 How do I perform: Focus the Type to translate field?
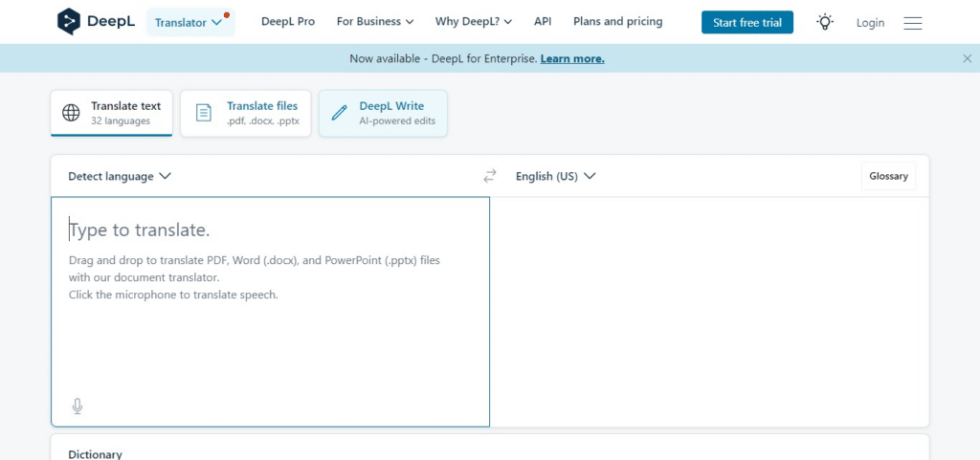(x=270, y=312)
